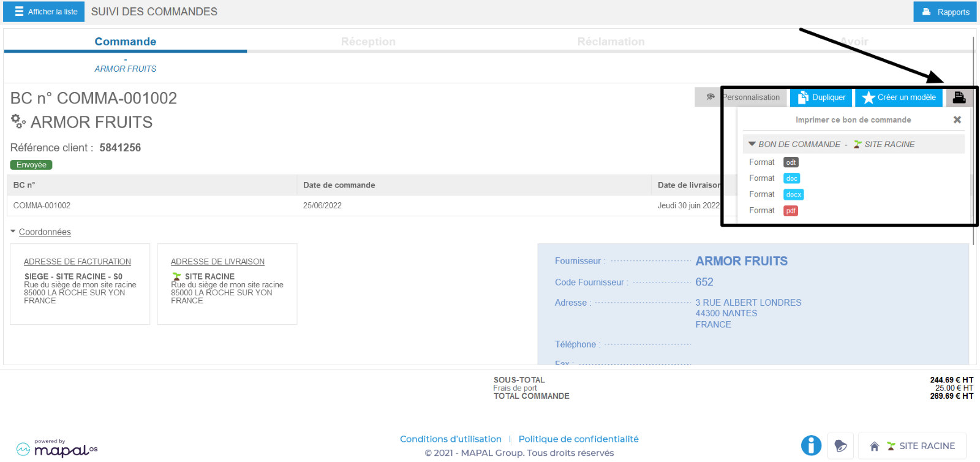Click Créer un modèle
The height and width of the screenshot is (462, 980).
click(x=899, y=97)
